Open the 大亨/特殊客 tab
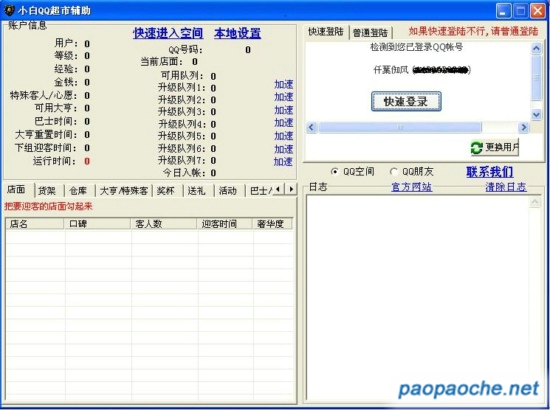This screenshot has height=410, width=550. [x=124, y=191]
